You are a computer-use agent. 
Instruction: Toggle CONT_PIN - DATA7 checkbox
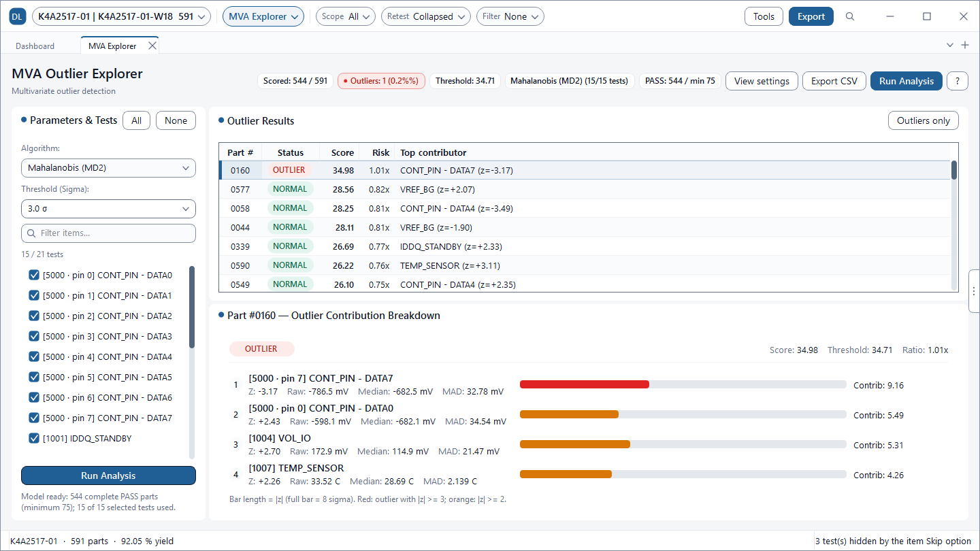[x=34, y=418]
